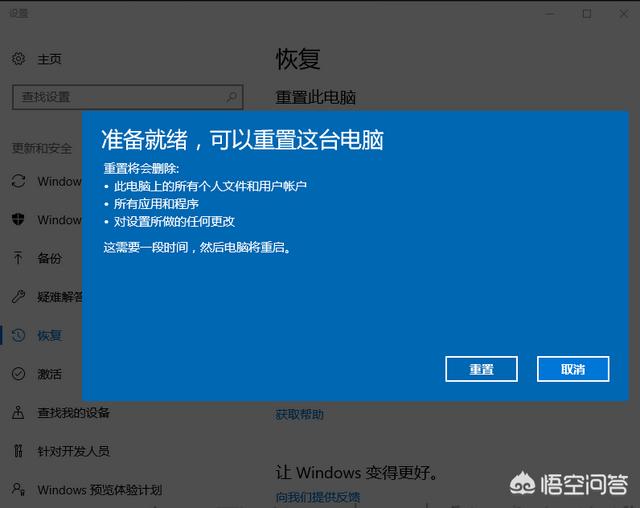The image size is (640, 508).
Task: Click the 激活 checkmark circle icon
Action: pyautogui.click(x=18, y=374)
